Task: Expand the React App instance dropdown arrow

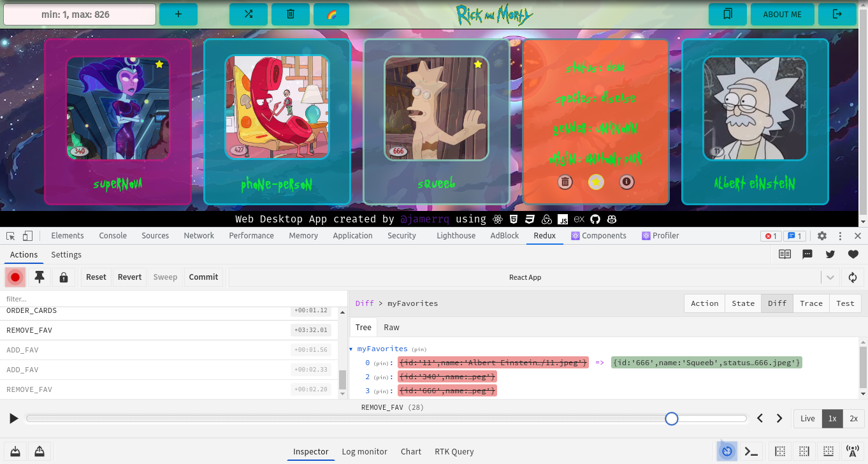Action: click(x=830, y=277)
